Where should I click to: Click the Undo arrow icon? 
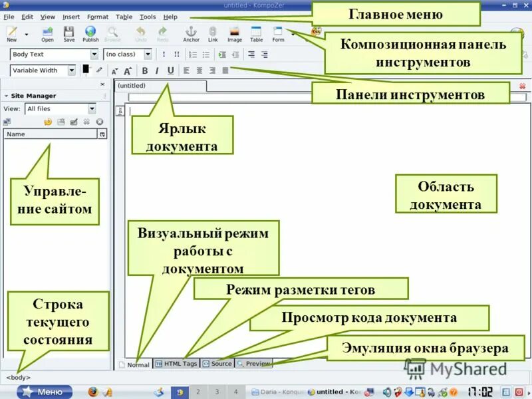point(141,34)
